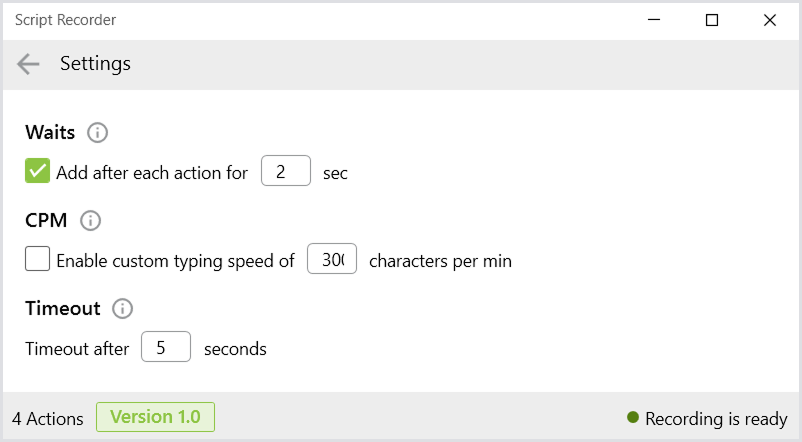Minimize the Script Recorder window
This screenshot has height=442, width=802.
coord(654,20)
